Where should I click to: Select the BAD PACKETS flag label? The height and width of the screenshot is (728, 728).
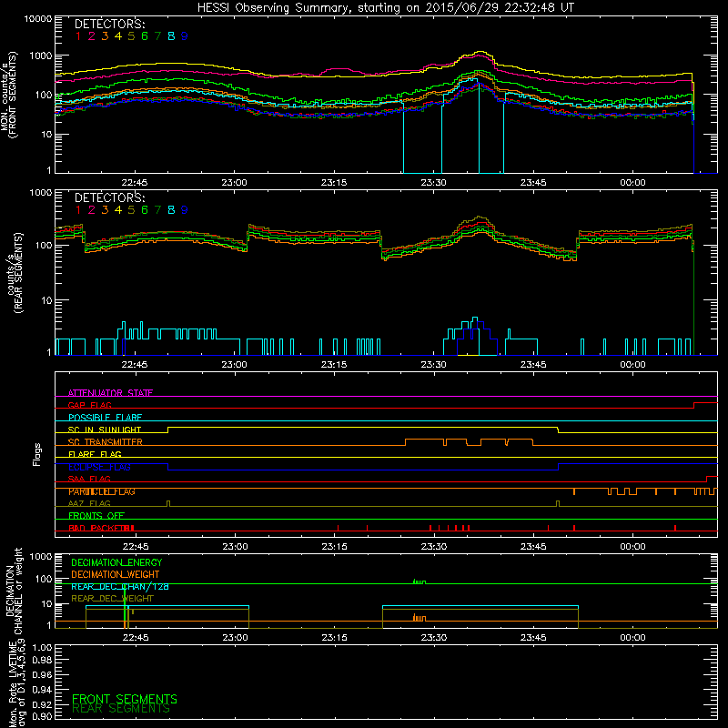(x=102, y=528)
